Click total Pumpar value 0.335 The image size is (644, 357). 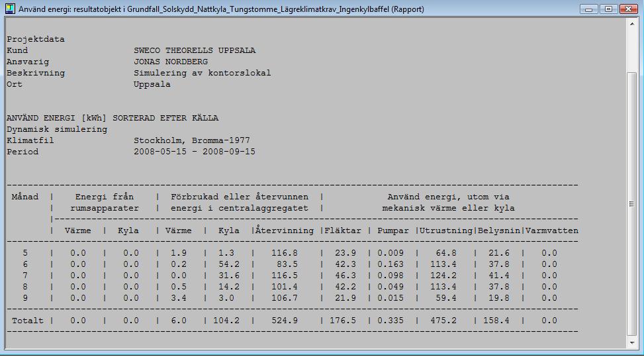pos(391,321)
